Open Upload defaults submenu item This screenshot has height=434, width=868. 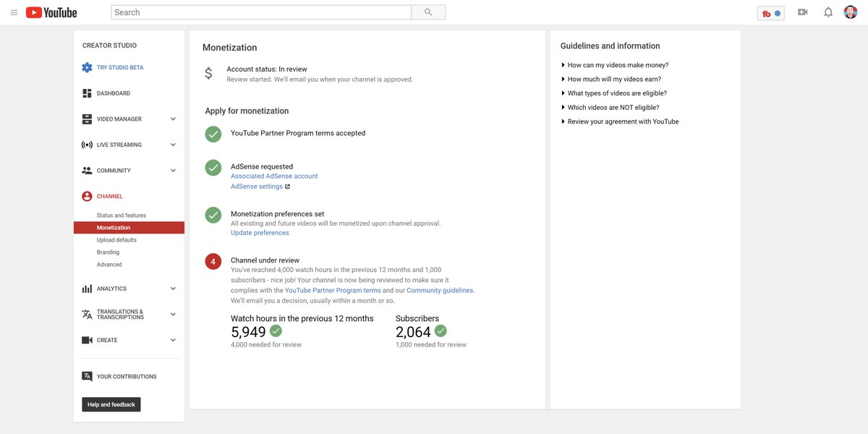(116, 240)
